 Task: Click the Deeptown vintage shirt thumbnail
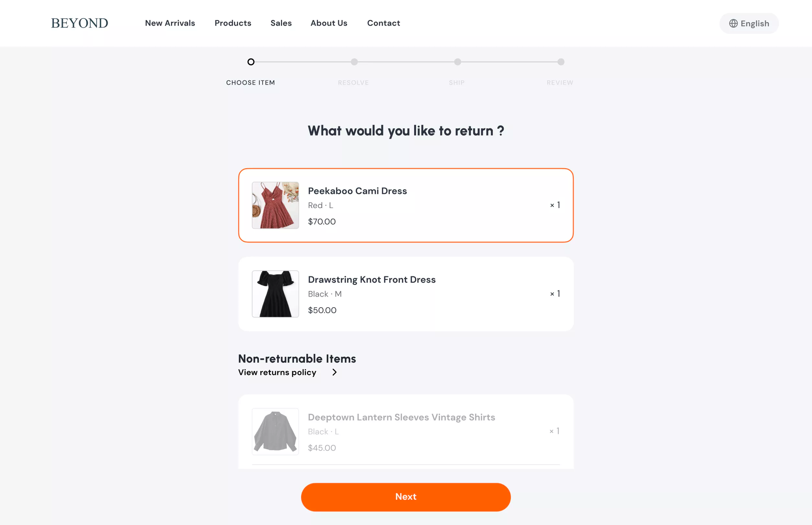(275, 432)
